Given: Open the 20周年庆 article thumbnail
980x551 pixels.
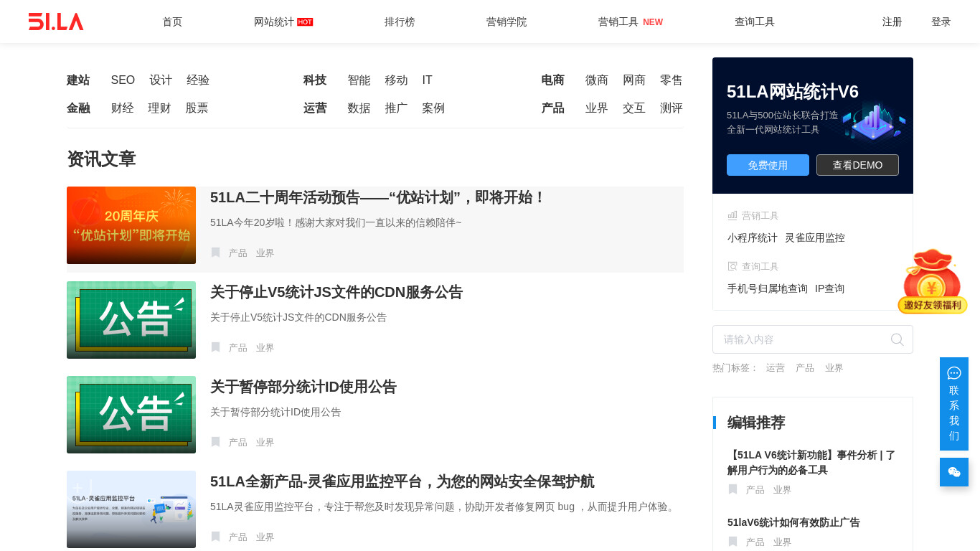Looking at the screenshot, I should [131, 225].
